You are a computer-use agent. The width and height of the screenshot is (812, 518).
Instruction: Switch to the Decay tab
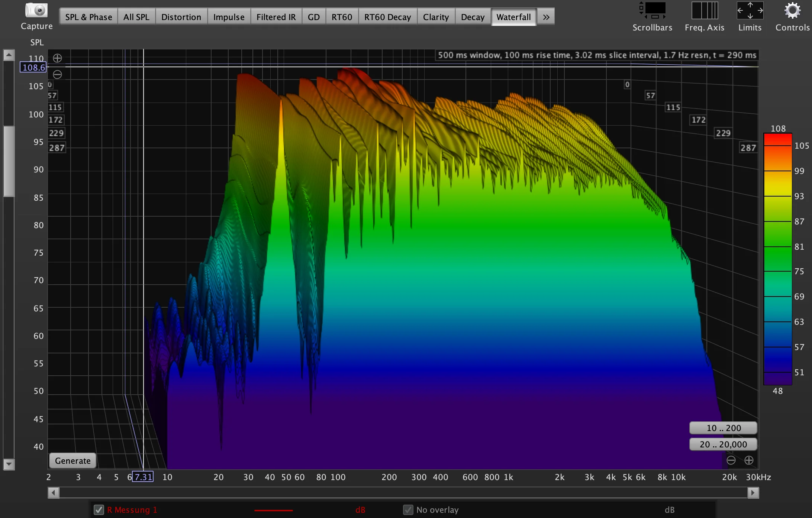coord(473,17)
